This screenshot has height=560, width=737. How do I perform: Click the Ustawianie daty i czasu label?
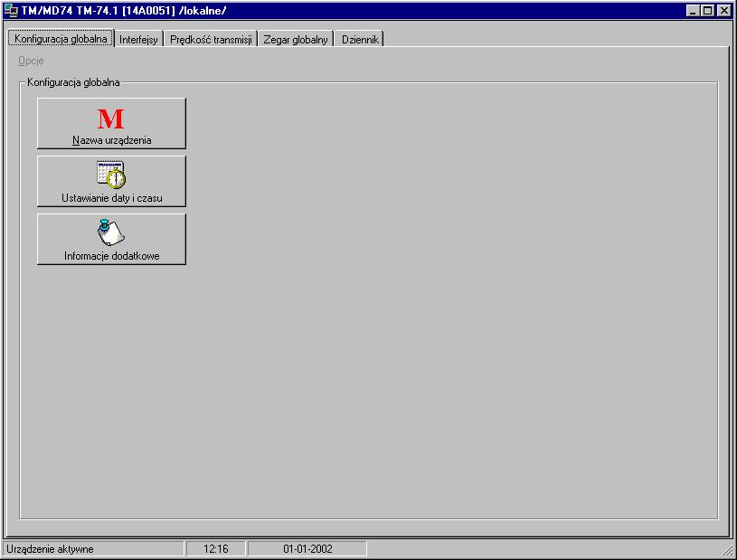click(x=112, y=198)
